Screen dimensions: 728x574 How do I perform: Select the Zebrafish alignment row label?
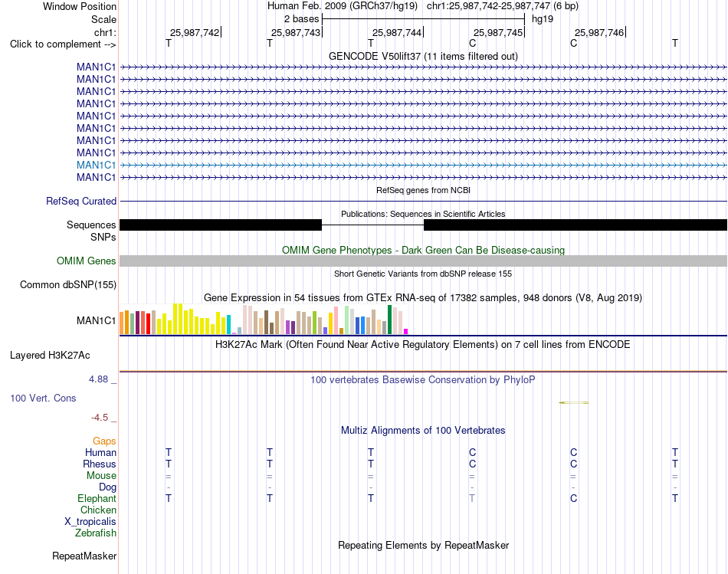point(96,533)
